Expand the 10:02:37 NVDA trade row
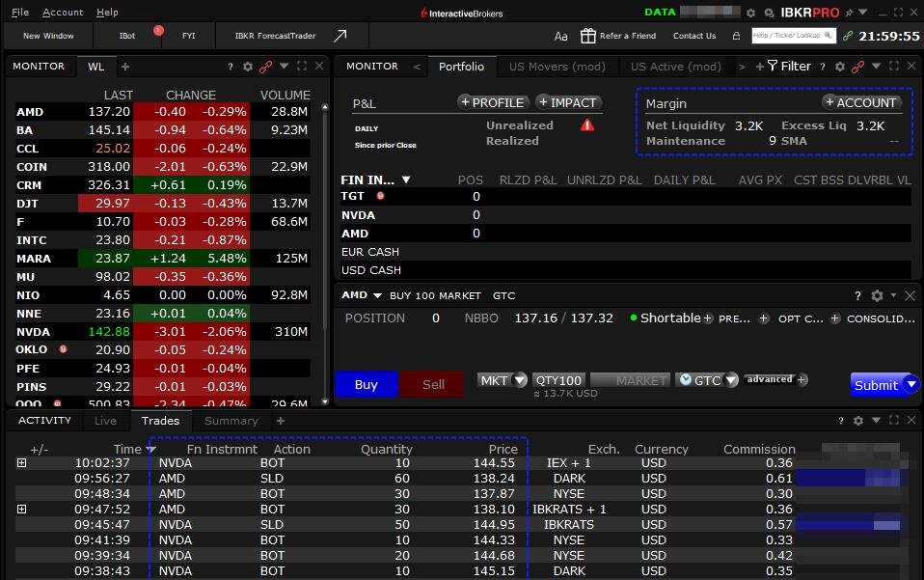The height and width of the screenshot is (580, 924). (x=22, y=462)
